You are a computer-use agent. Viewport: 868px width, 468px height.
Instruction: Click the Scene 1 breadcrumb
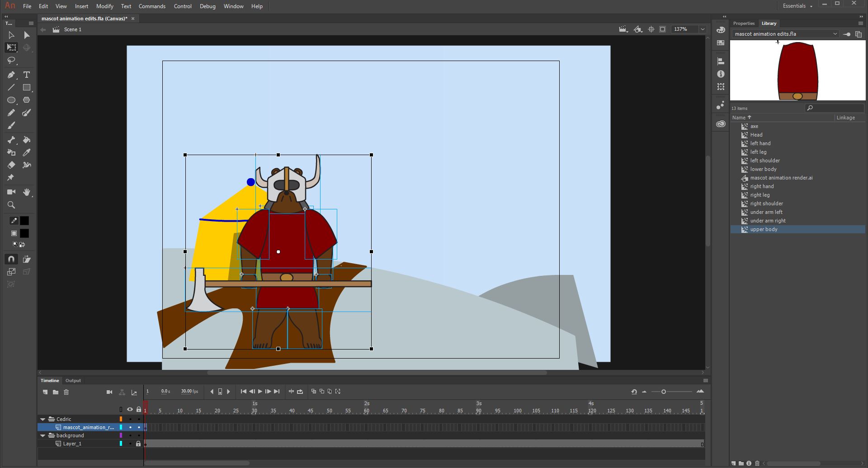click(74, 29)
